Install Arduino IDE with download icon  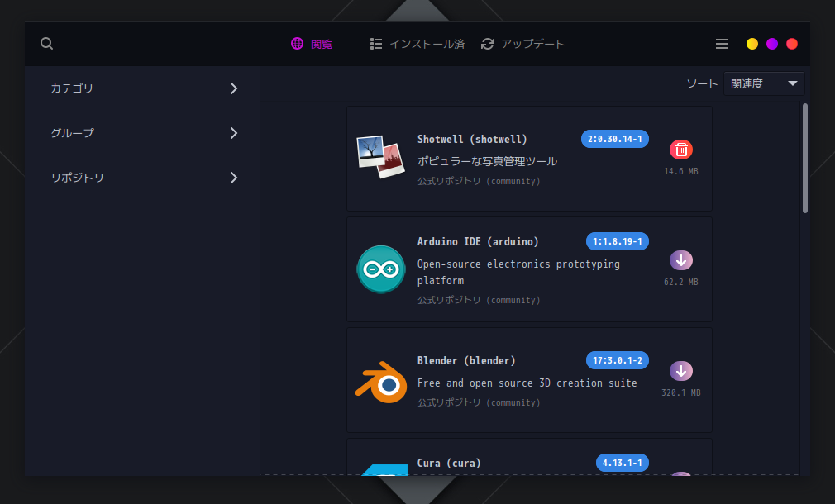tap(681, 260)
